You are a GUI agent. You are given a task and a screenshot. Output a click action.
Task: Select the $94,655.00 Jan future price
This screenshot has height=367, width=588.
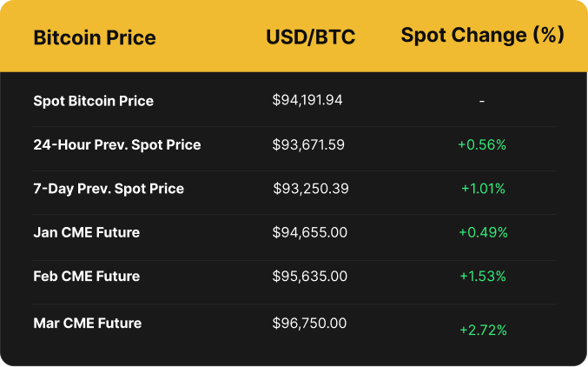tap(310, 232)
